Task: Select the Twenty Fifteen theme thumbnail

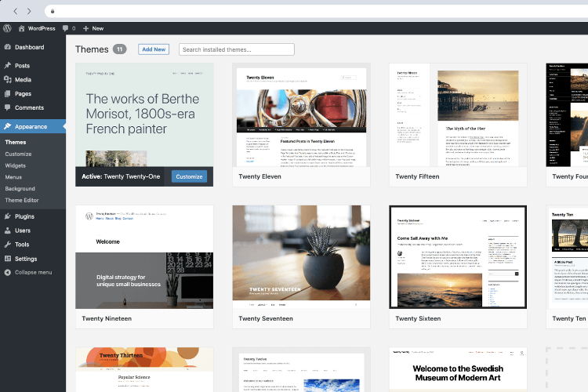Action: (x=458, y=114)
